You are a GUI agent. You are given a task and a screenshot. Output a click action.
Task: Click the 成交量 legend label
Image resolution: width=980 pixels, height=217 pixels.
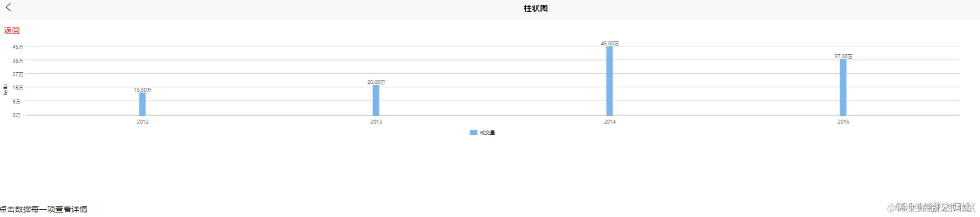[487, 133]
